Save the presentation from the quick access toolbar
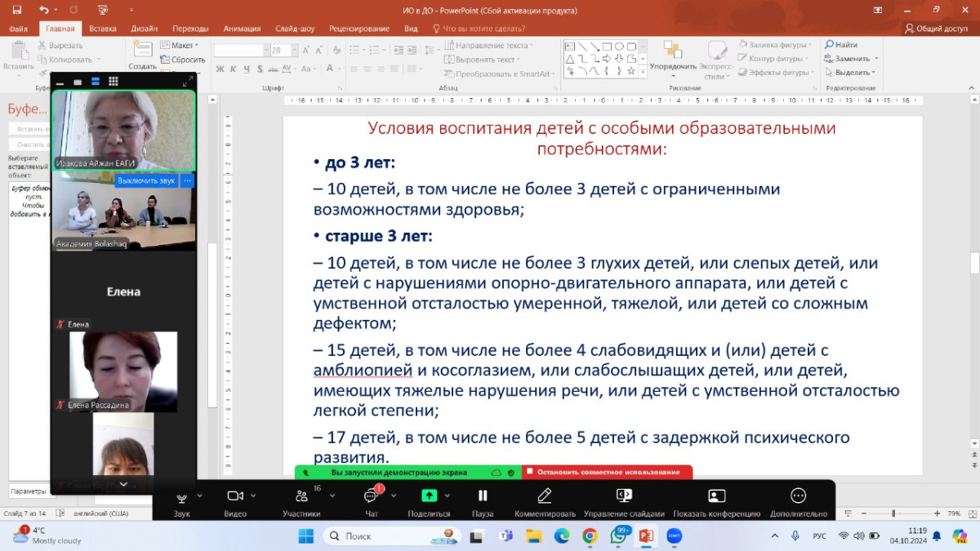980x551 pixels. (x=17, y=10)
